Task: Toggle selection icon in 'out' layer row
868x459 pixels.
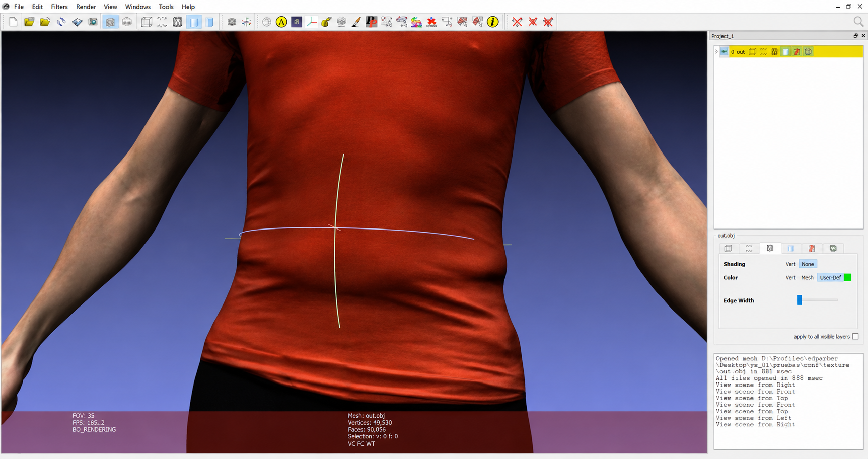Action: coord(797,52)
